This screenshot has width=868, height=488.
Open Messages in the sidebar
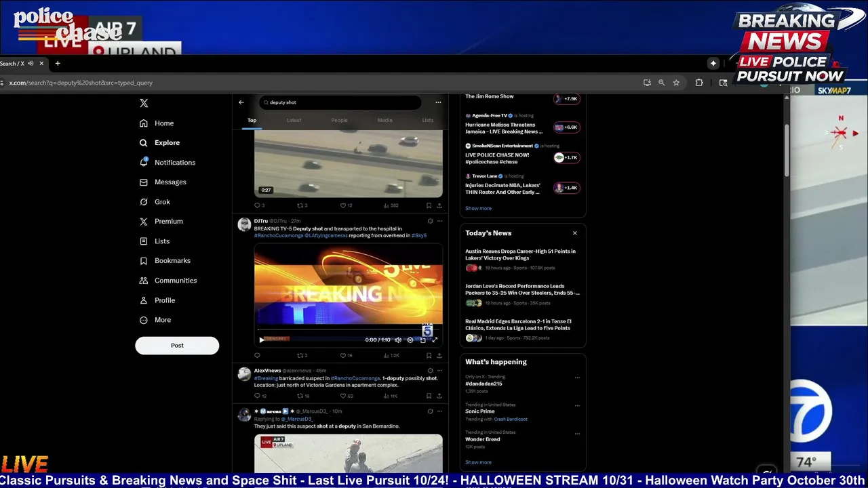pos(163,182)
